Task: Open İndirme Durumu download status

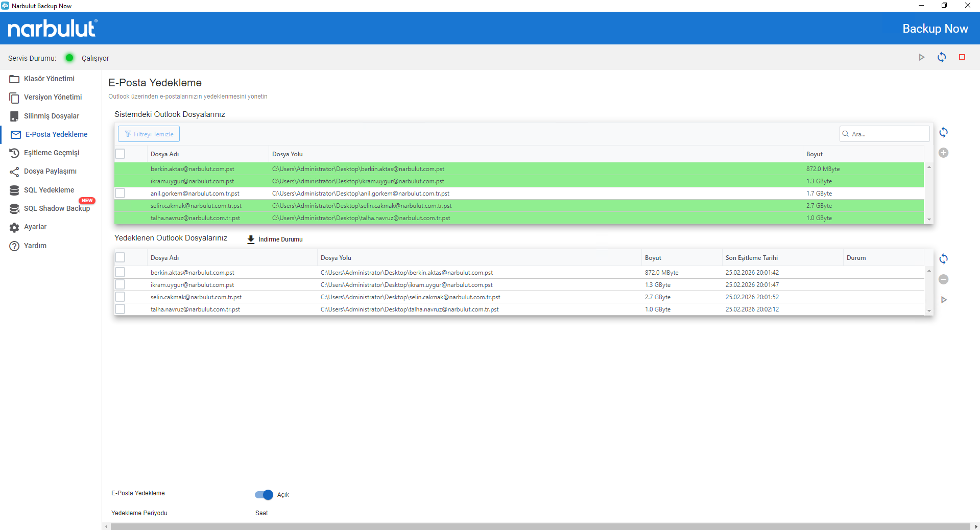Action: tap(275, 239)
